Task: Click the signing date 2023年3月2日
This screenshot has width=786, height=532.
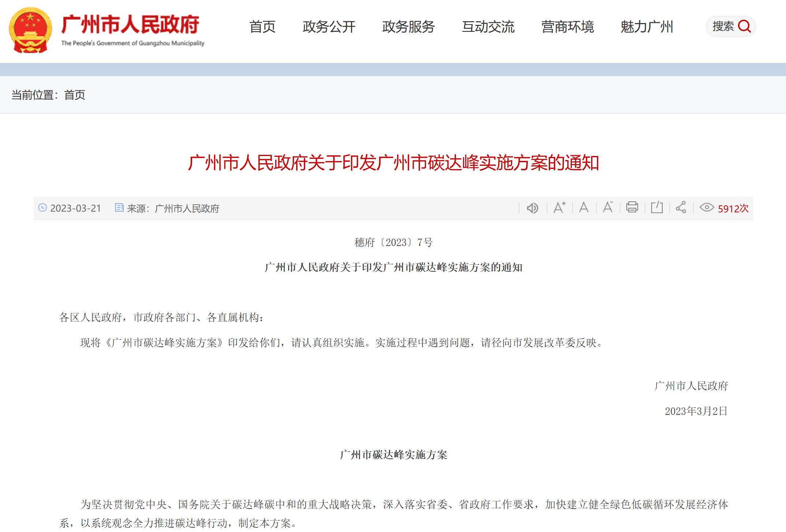Action: tap(696, 411)
